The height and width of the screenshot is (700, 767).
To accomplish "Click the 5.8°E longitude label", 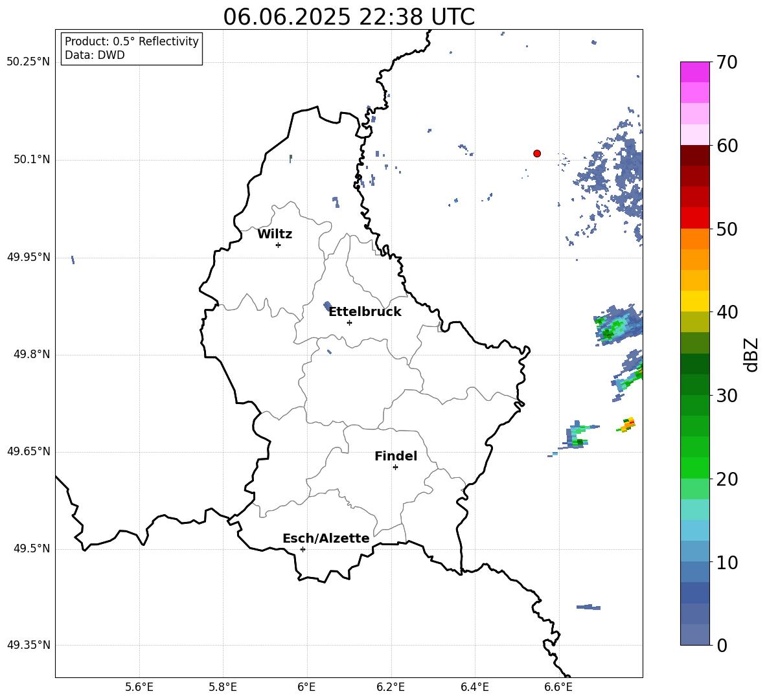I will [223, 687].
